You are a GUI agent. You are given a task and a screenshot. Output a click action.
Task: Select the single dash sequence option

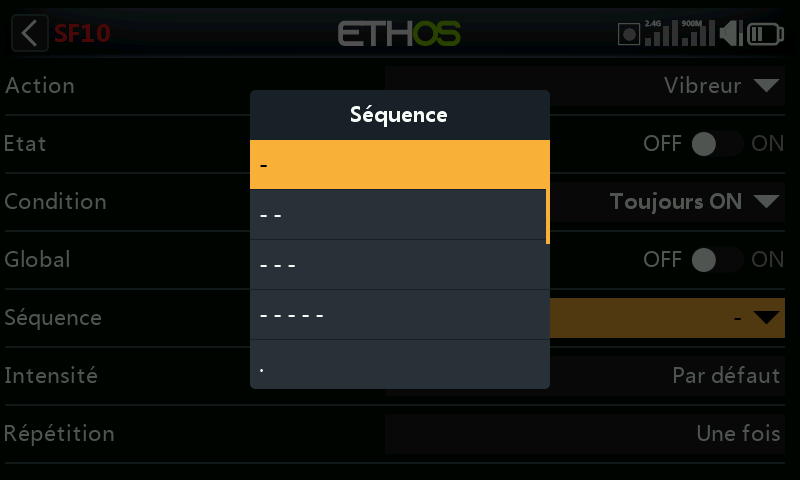[398, 165]
